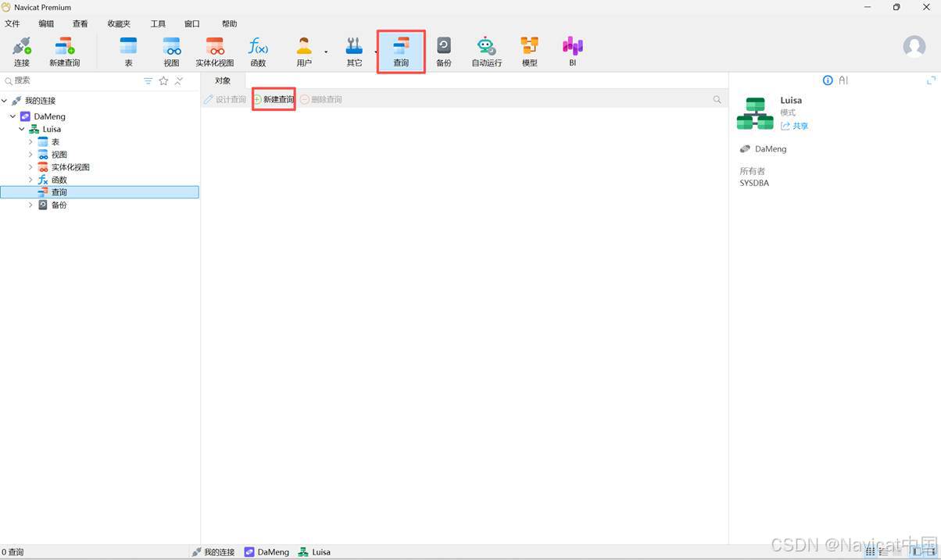Click the 连接 (Connection) toolbar icon
Viewport: 941px width, 560px height.
point(21,52)
